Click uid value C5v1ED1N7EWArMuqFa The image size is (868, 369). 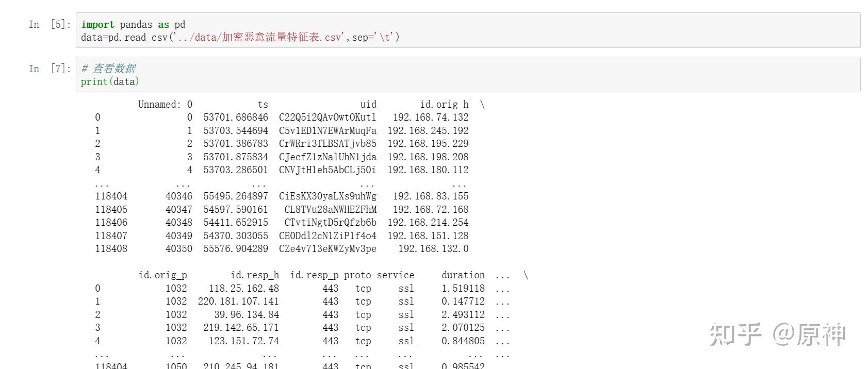click(327, 131)
